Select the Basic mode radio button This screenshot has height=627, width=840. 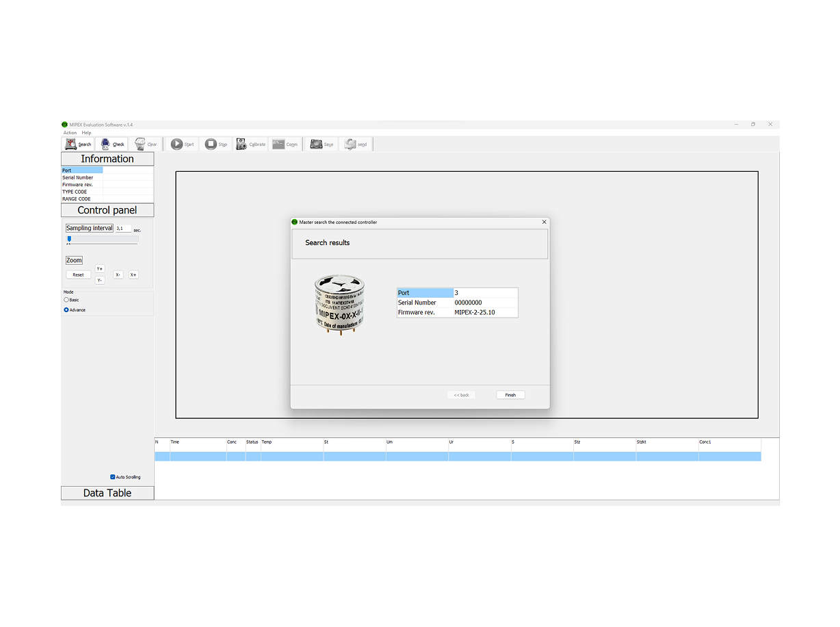point(66,300)
